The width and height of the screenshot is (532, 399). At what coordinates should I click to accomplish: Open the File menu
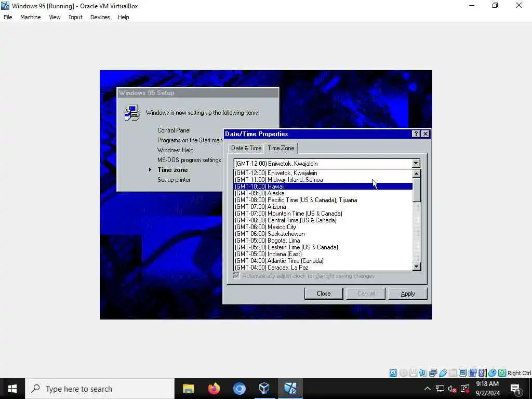pos(8,17)
